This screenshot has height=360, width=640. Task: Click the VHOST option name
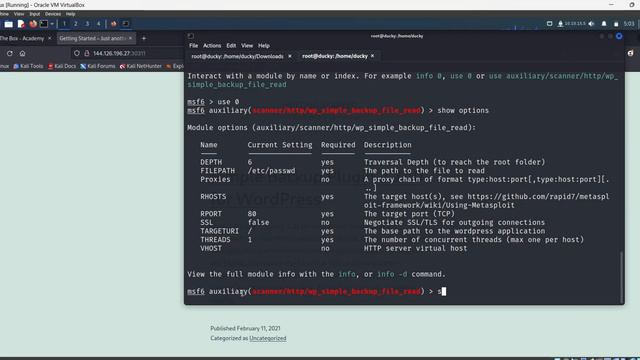point(211,248)
